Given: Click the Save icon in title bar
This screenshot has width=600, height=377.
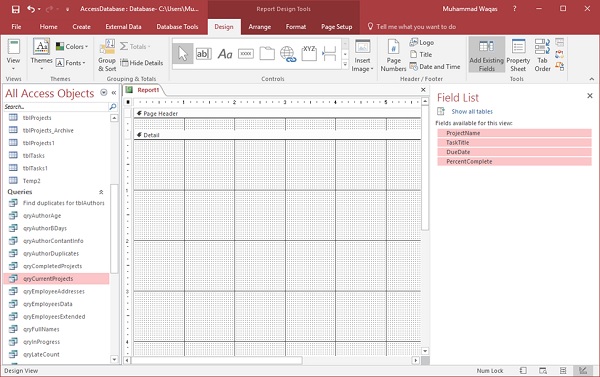Looking at the screenshot, I should pos(15,9).
